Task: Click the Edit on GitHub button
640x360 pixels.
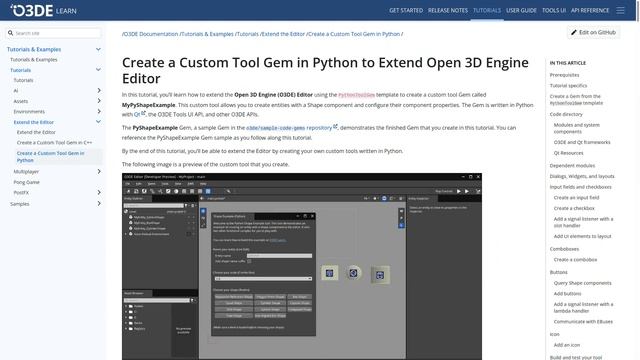Action: (593, 32)
